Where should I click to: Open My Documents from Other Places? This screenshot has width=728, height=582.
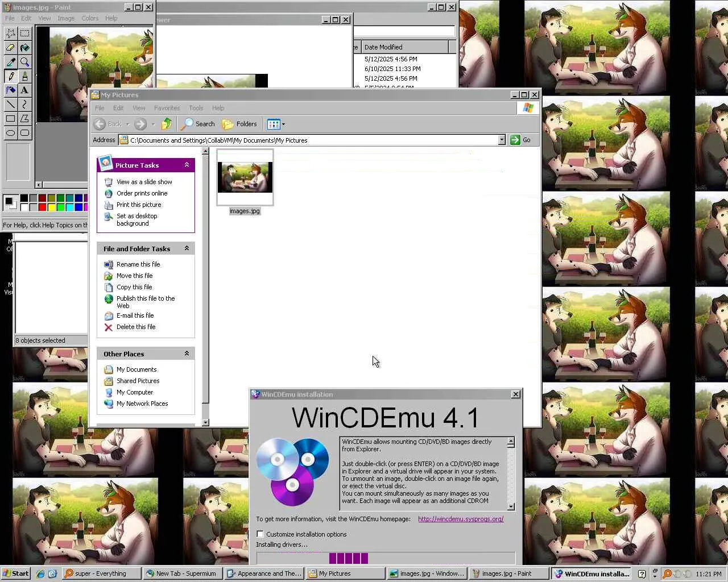click(136, 369)
